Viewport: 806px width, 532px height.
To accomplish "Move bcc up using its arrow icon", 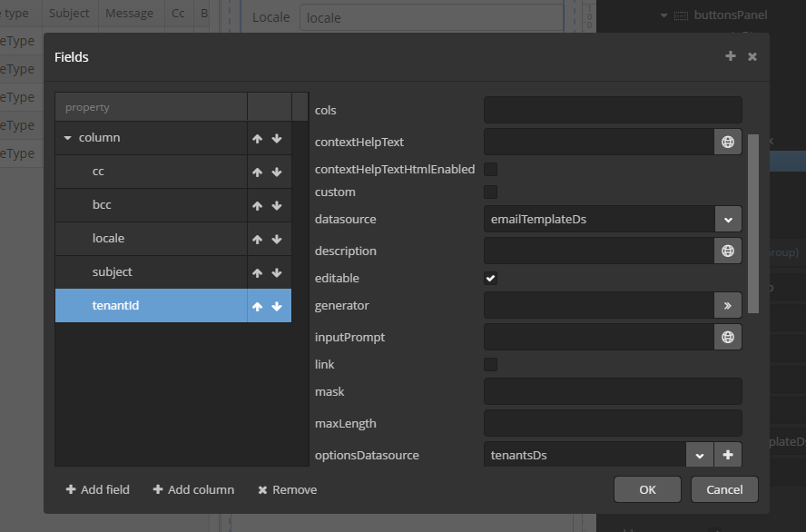I will [x=257, y=205].
